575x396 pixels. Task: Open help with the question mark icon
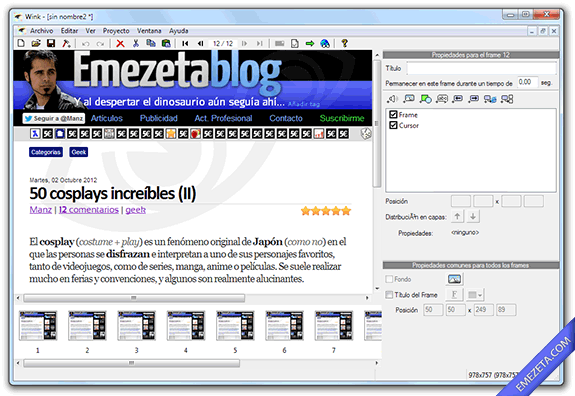[x=344, y=44]
